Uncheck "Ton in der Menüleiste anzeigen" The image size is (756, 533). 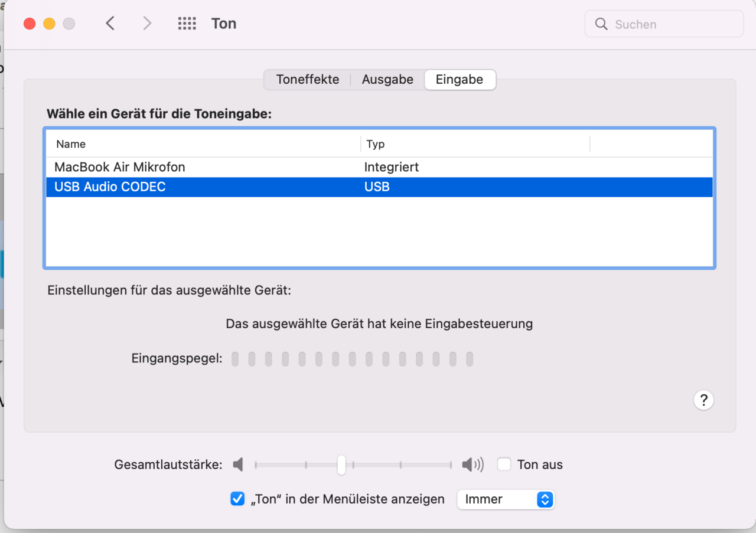tap(237, 499)
